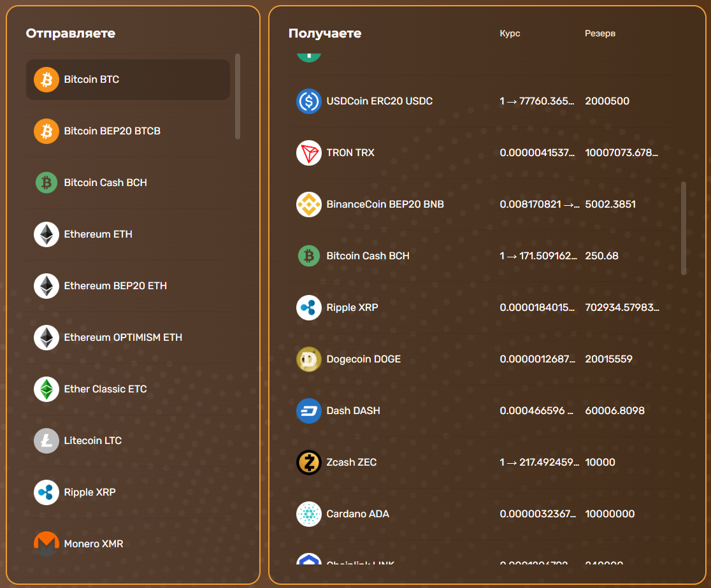Select Dash DASH to receive
This screenshot has width=711, height=588.
click(482, 411)
